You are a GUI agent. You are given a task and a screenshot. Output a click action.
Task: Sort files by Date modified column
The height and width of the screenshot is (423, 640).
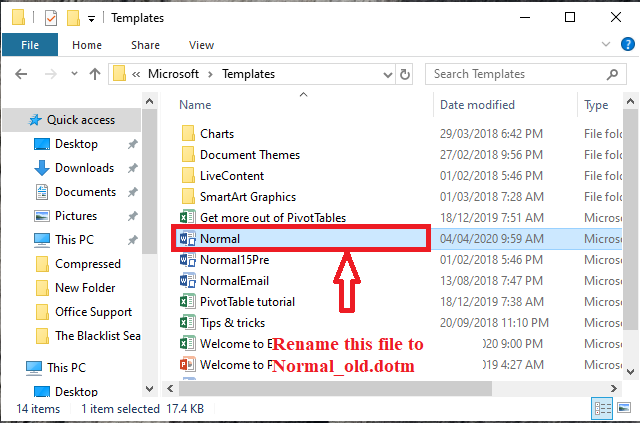click(x=478, y=105)
